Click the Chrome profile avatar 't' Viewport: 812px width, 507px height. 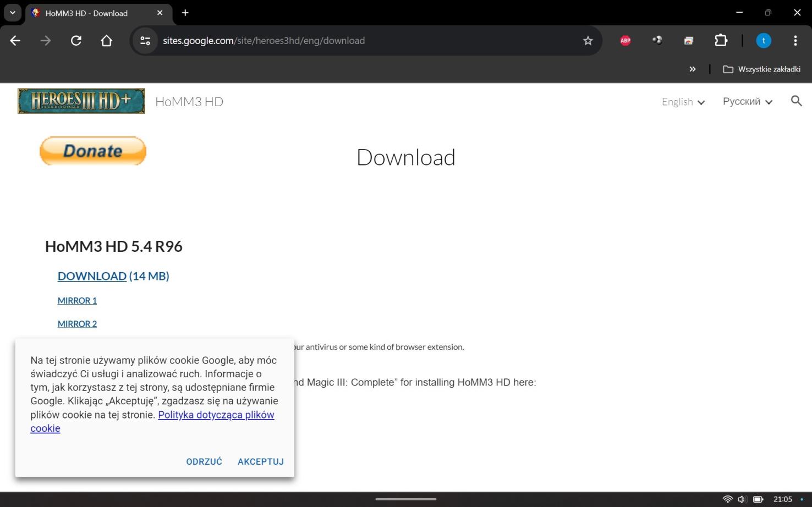coord(764,40)
